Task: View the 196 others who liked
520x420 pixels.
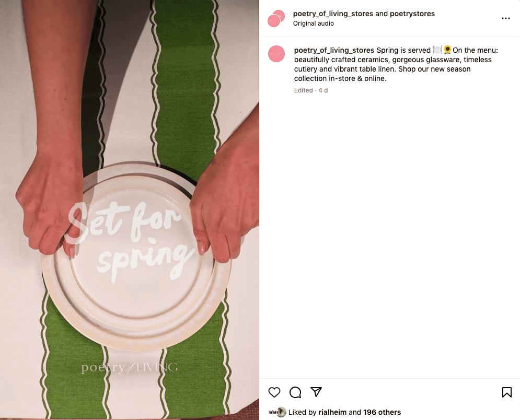Action: (x=382, y=412)
